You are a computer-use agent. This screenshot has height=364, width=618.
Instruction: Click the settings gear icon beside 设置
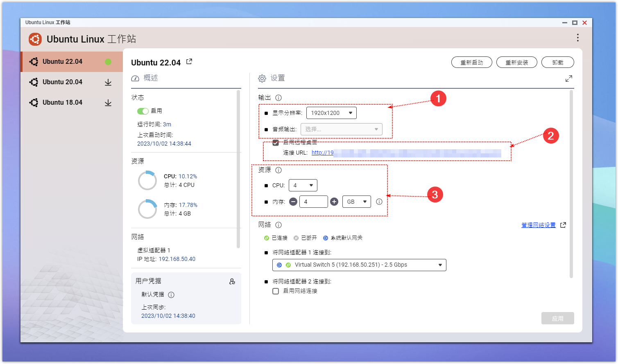262,79
